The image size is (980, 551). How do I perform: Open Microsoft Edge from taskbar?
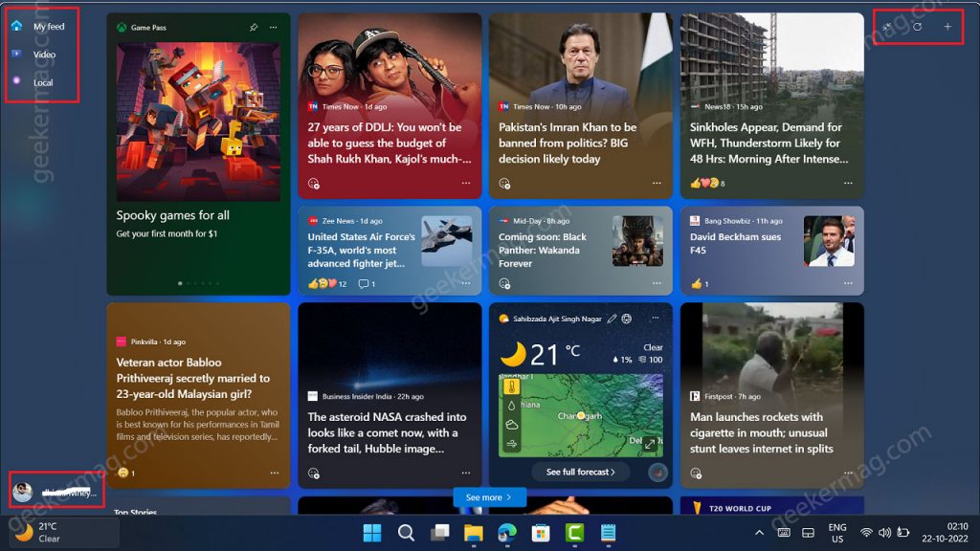507,533
